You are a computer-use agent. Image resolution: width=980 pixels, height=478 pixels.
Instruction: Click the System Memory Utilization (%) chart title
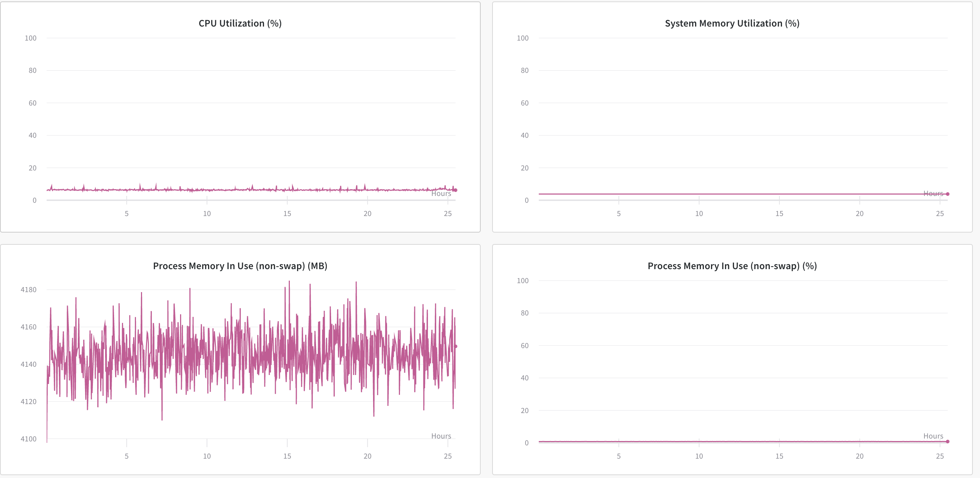732,24
